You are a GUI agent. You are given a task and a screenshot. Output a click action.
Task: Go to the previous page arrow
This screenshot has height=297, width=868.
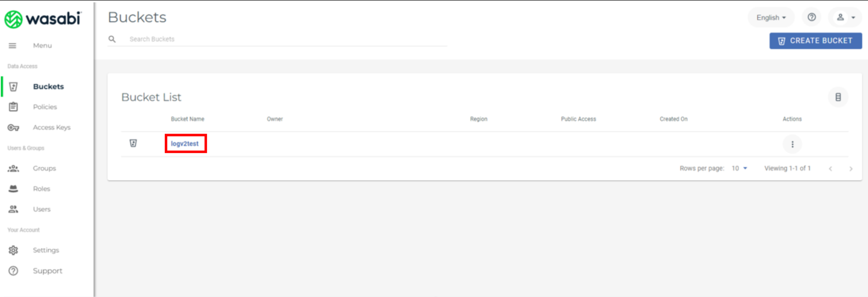click(x=830, y=169)
